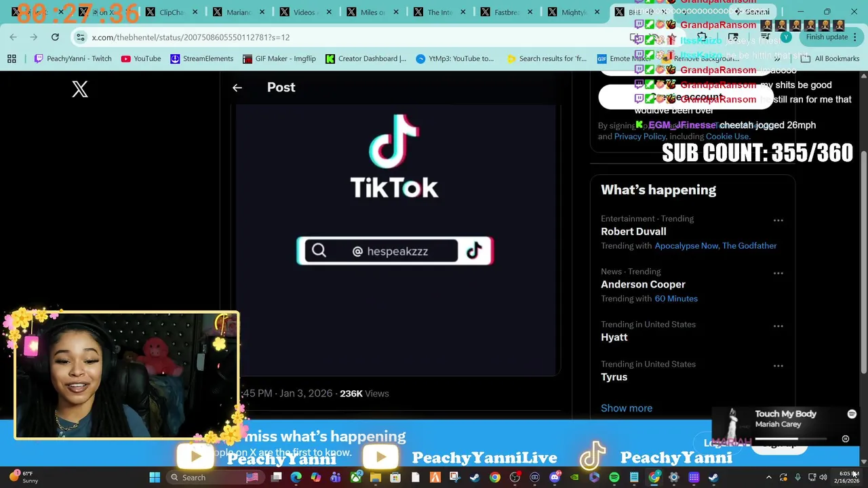868x488 pixels.
Task: Open the Privacy Policy link
Action: pos(639,136)
